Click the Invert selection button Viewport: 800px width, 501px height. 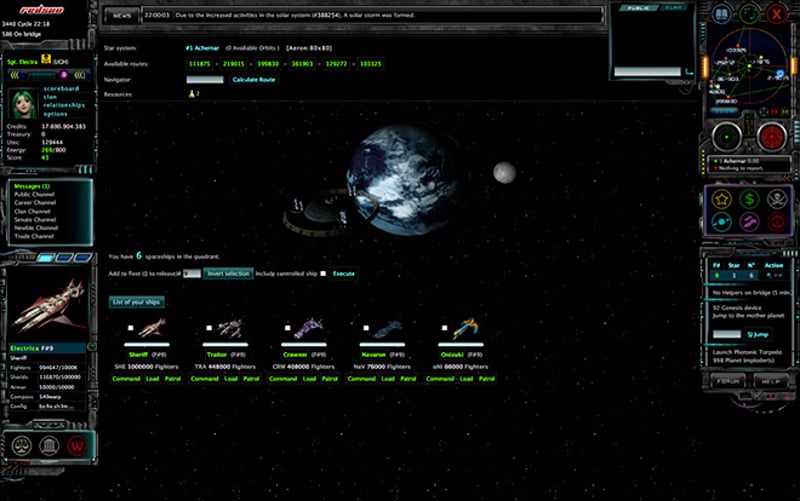point(228,273)
